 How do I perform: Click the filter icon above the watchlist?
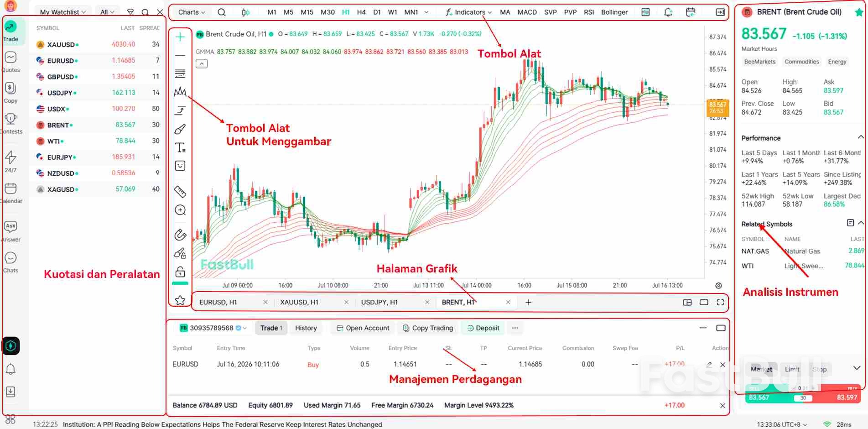[130, 12]
